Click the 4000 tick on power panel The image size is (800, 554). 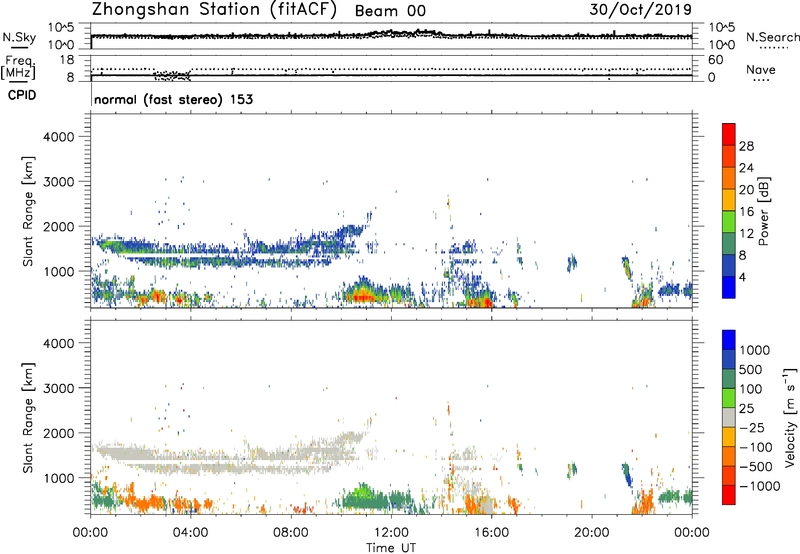pos(59,137)
